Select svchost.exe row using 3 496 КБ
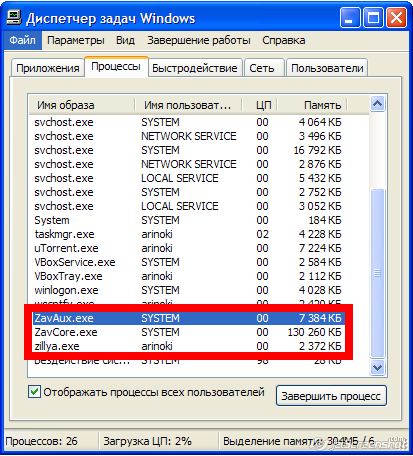 click(188, 136)
